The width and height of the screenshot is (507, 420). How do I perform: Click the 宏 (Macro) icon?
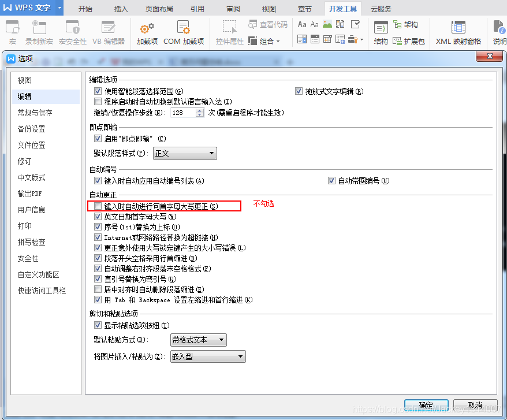13,28
